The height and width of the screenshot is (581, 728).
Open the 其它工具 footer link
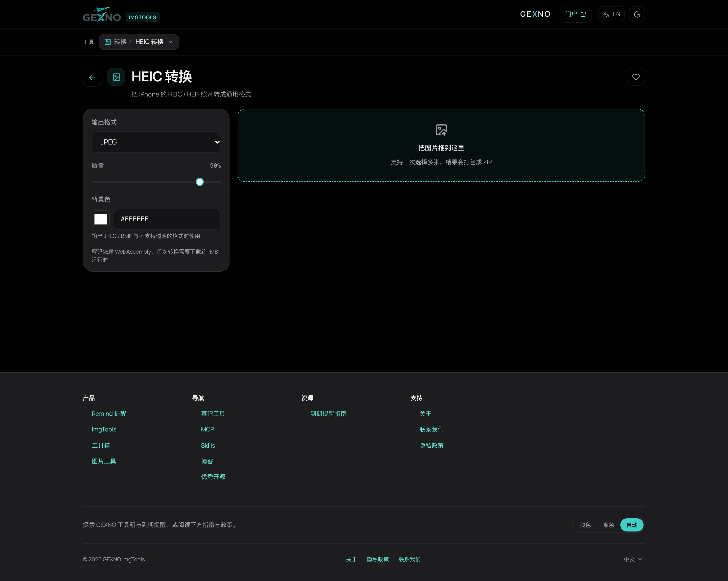click(x=213, y=414)
